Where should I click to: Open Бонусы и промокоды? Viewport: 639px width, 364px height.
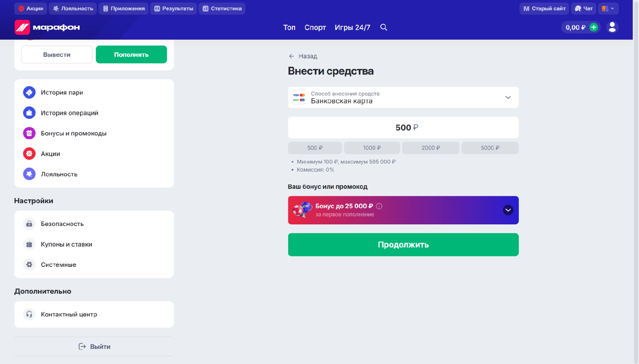tap(94, 133)
